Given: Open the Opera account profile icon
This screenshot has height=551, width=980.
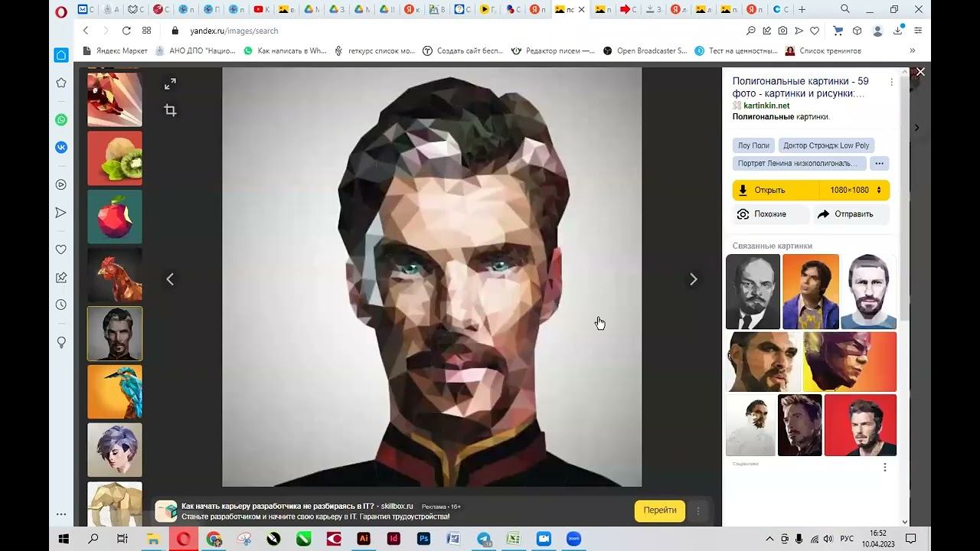Looking at the screenshot, I should (877, 31).
